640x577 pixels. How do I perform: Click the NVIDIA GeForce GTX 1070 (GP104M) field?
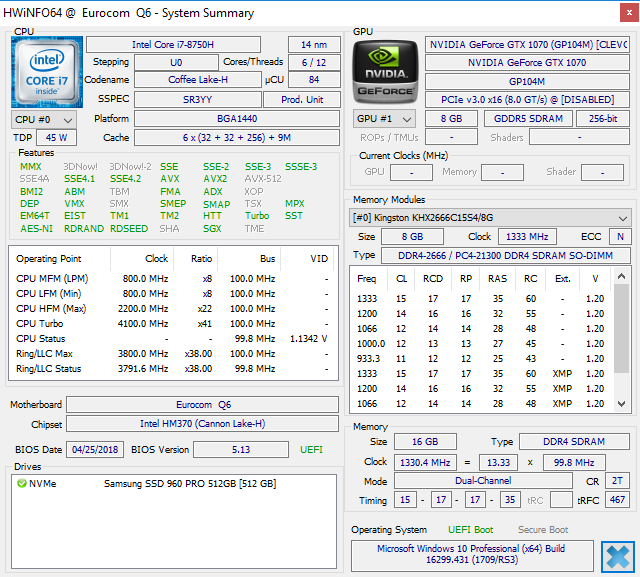click(527, 44)
